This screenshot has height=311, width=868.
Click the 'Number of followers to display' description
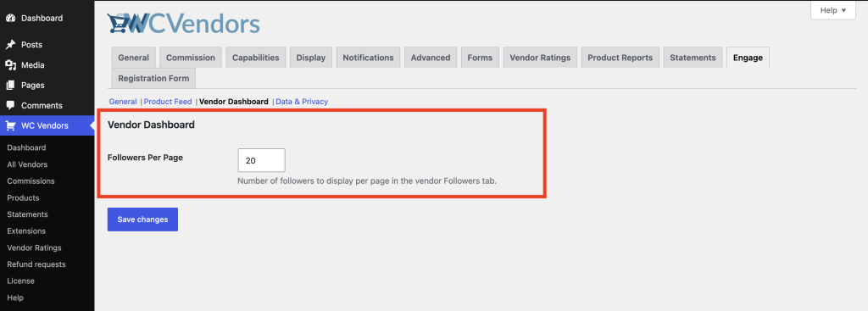[x=367, y=180]
